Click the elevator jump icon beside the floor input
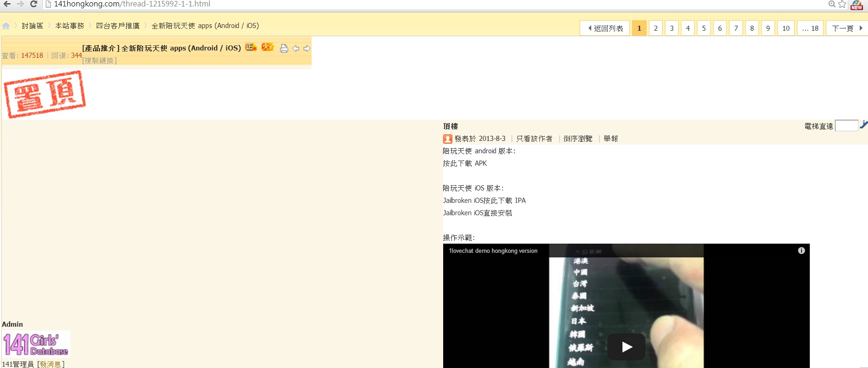 coord(864,125)
